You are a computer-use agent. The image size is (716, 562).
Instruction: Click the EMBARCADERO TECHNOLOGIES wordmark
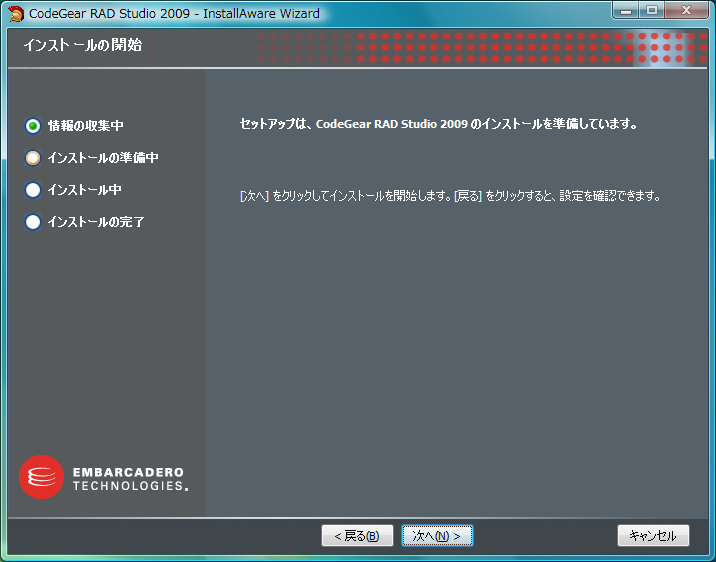[x=130, y=479]
